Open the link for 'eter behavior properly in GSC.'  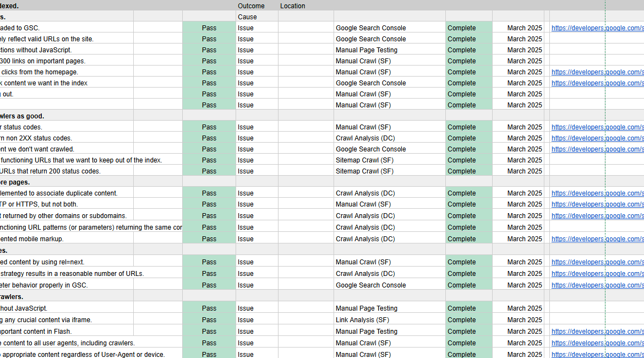click(x=598, y=285)
